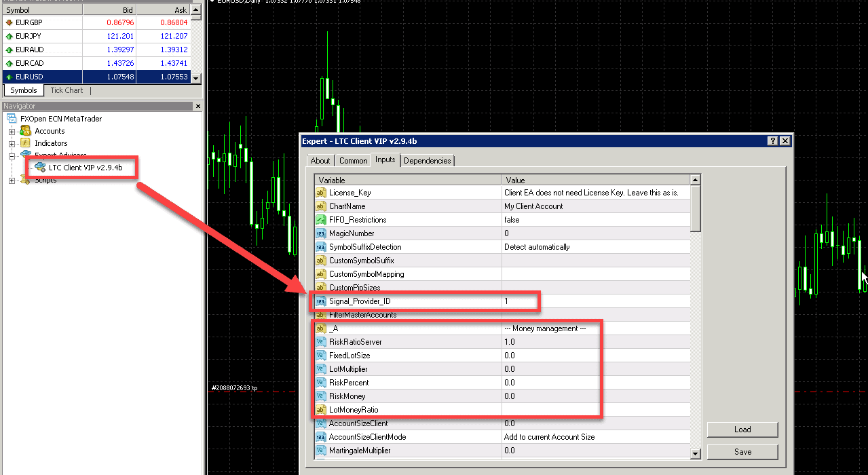Image resolution: width=868 pixels, height=475 pixels.
Task: Open the Tick Chart tab
Action: [67, 90]
